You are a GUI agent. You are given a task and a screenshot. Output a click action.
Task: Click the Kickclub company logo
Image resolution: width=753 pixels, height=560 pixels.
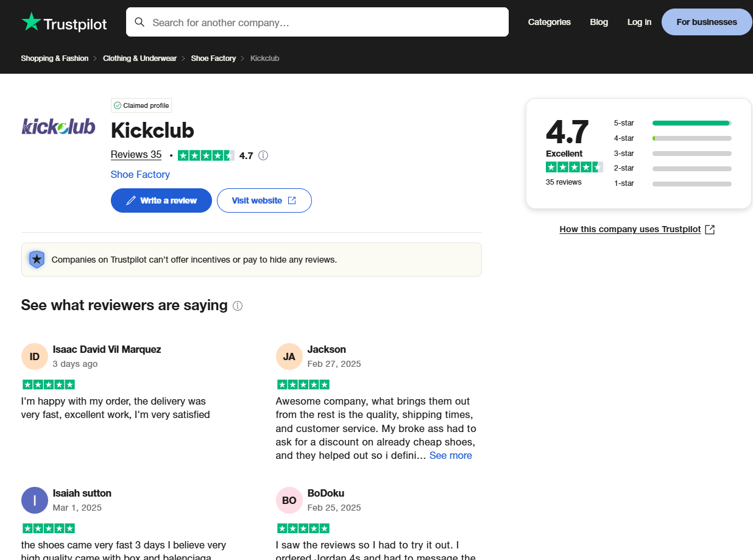(58, 126)
